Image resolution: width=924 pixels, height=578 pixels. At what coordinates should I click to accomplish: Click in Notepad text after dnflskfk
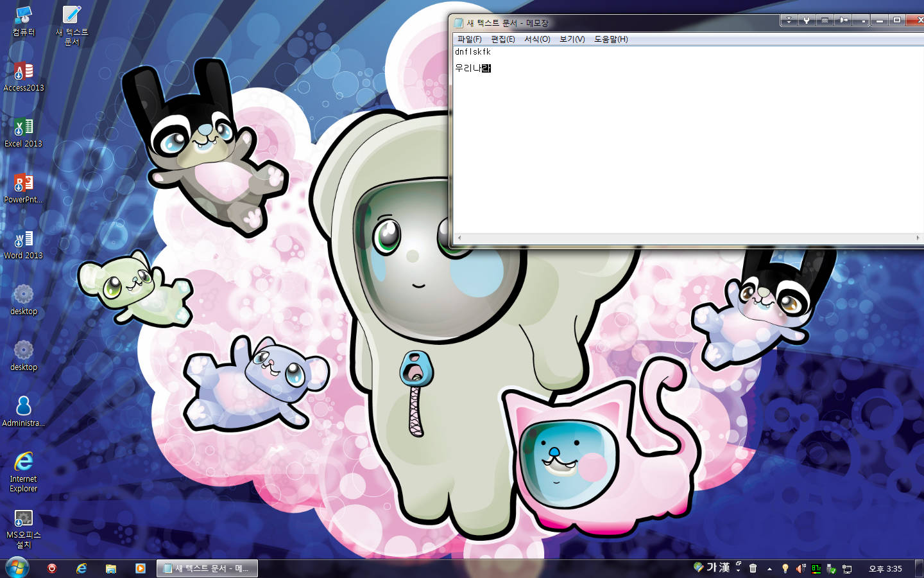pos(492,52)
